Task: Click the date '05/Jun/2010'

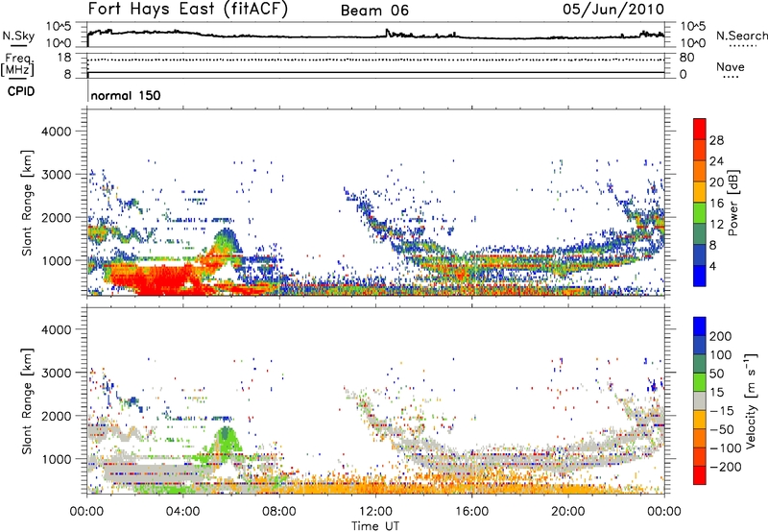Action: click(613, 10)
